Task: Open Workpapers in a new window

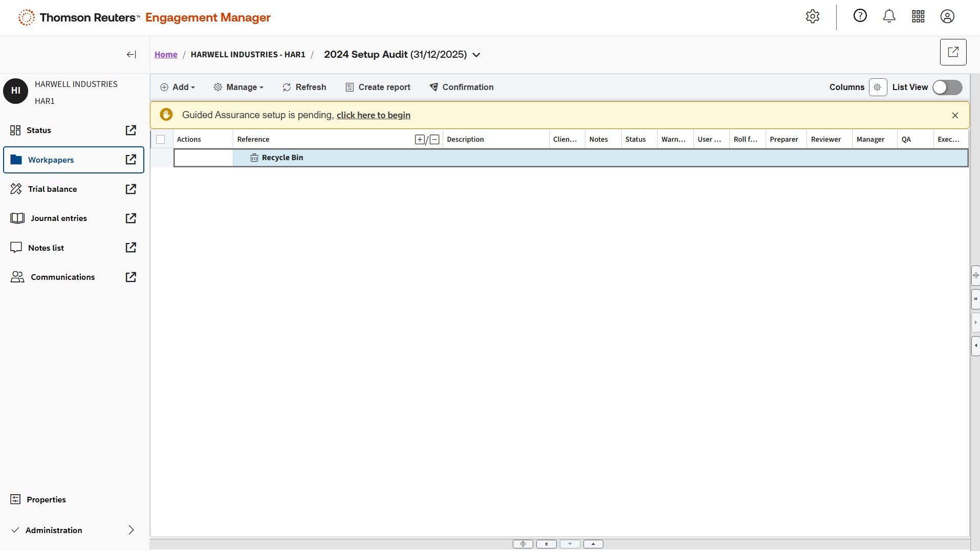Action: 131,160
